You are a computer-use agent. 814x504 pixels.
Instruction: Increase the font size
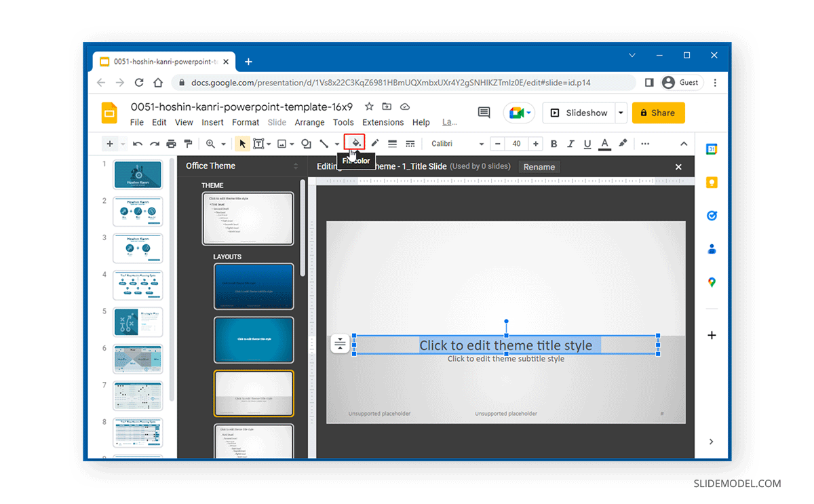click(536, 144)
